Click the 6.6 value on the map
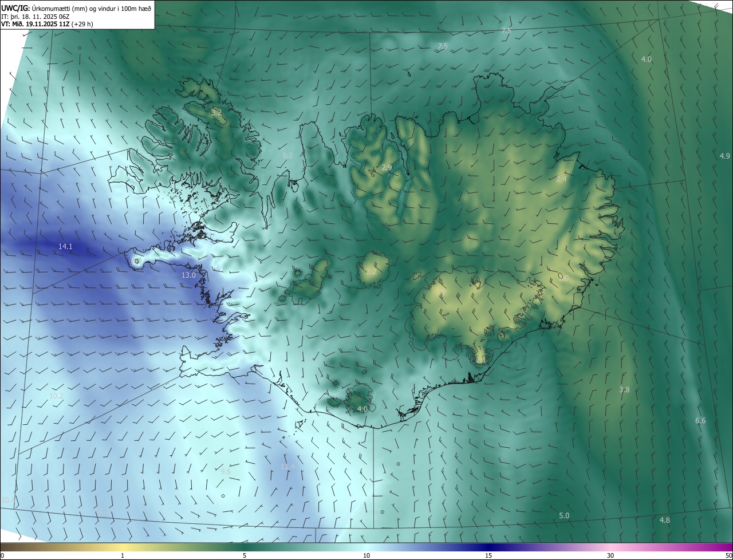The image size is (733, 560). coord(700,420)
